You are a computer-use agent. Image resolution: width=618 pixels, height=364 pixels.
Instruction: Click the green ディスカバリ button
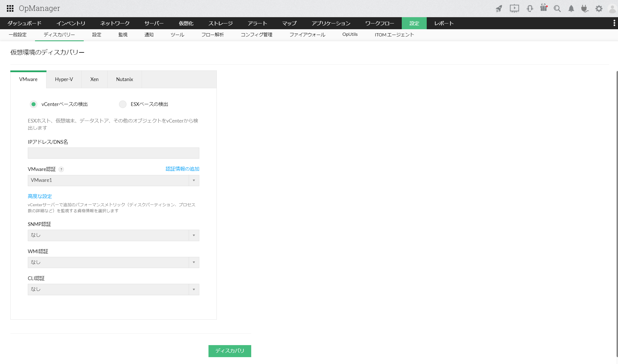point(230,351)
